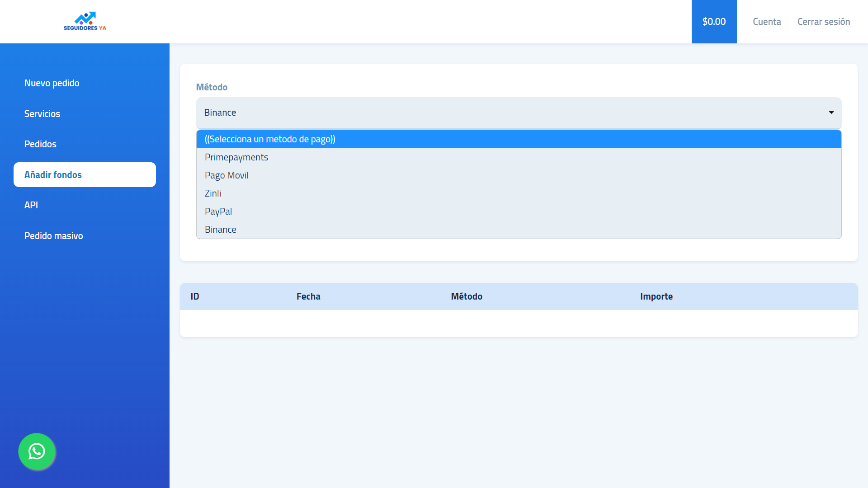Click Cerrar sesión to log out
Viewport: 868px width, 488px height.
(824, 22)
